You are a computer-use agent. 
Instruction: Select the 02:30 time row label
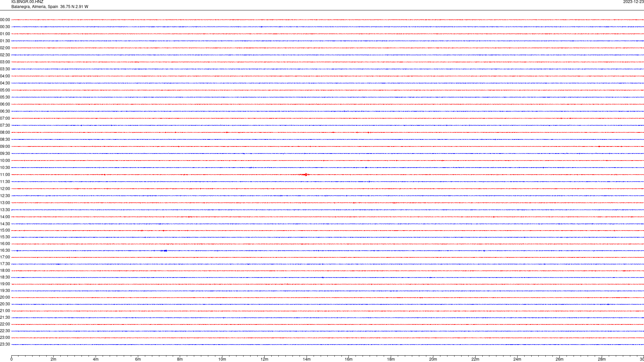click(5, 55)
